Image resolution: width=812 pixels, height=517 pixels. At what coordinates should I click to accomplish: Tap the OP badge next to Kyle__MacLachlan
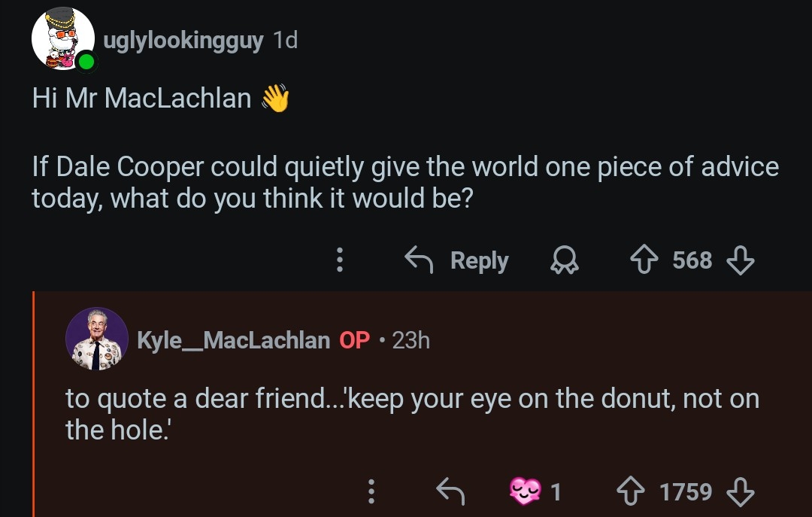355,340
